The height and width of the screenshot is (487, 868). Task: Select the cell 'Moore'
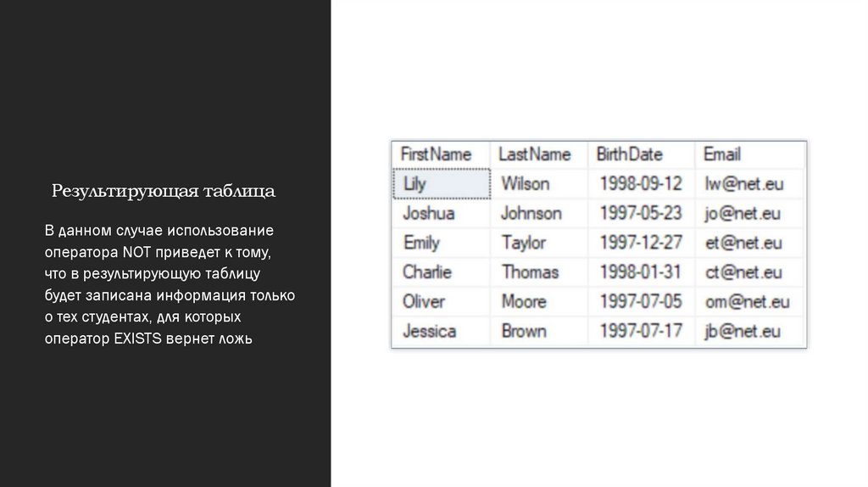click(x=538, y=301)
